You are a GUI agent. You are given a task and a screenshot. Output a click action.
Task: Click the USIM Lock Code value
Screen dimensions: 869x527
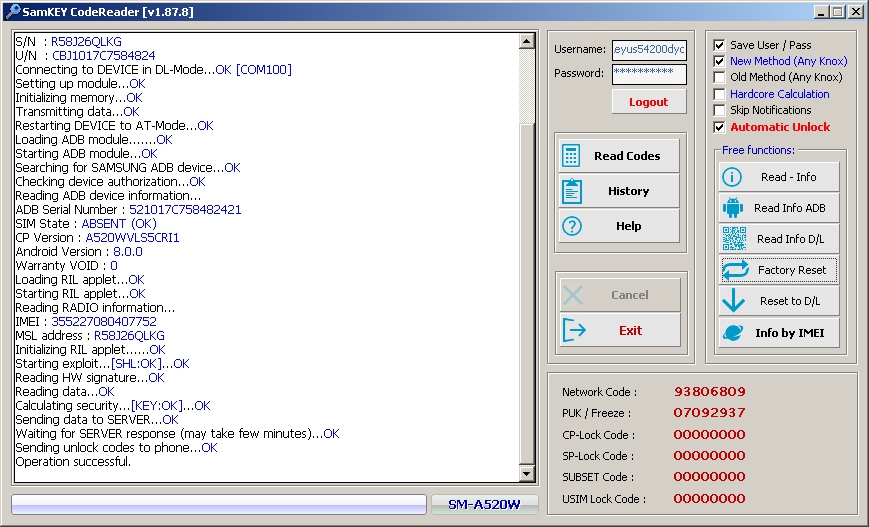[x=709, y=499]
